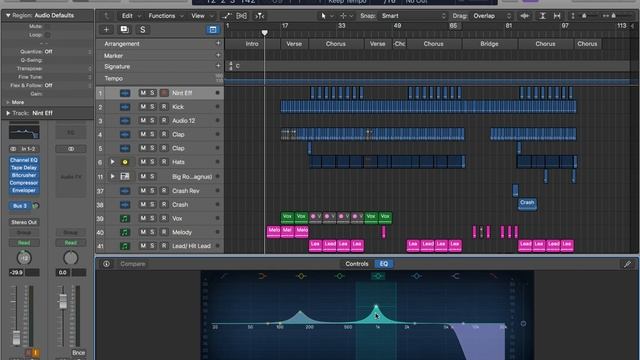Toggle the global tracks view icon
The height and width of the screenshot is (360, 640).
(x=213, y=29)
